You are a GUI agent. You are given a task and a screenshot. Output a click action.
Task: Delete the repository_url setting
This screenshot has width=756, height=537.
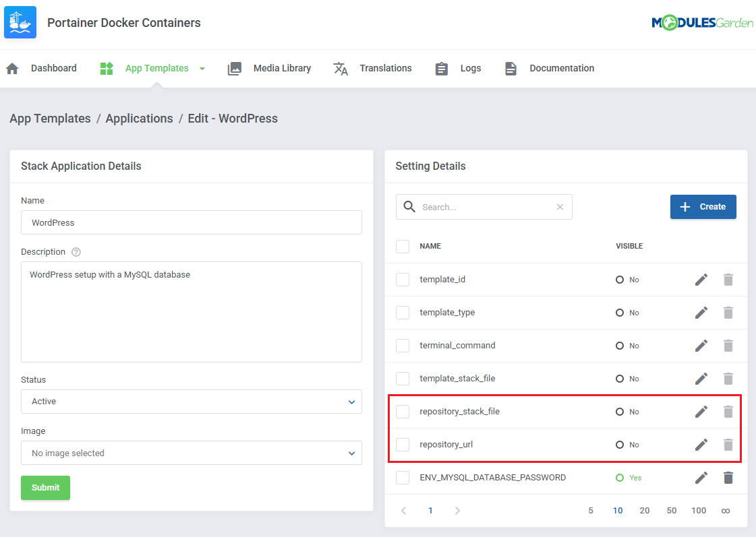728,445
